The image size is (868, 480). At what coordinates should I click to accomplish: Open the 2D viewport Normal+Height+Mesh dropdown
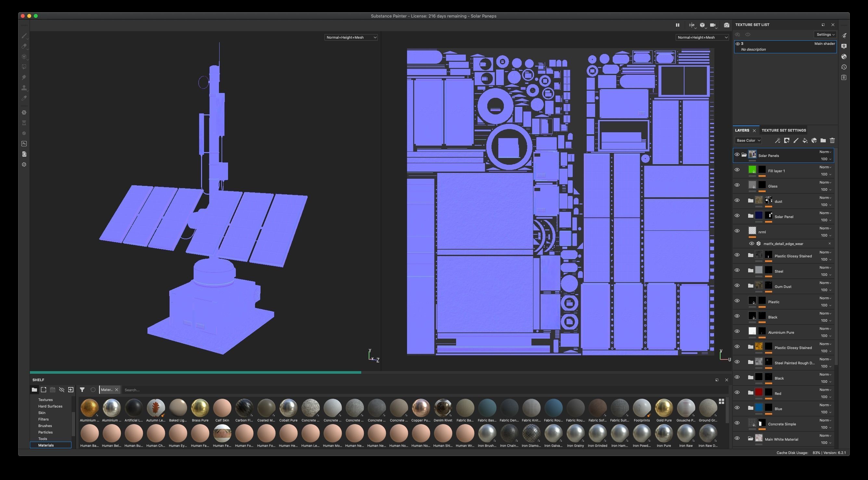point(702,37)
